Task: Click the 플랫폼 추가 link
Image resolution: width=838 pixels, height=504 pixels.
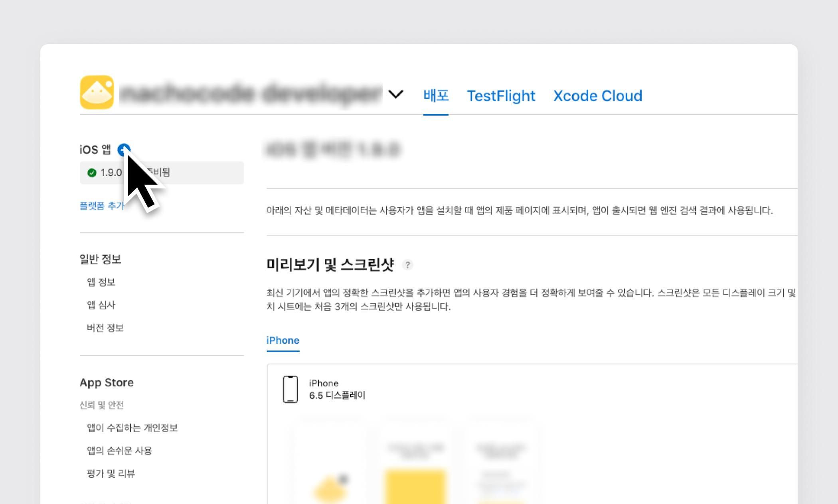Action: (102, 206)
